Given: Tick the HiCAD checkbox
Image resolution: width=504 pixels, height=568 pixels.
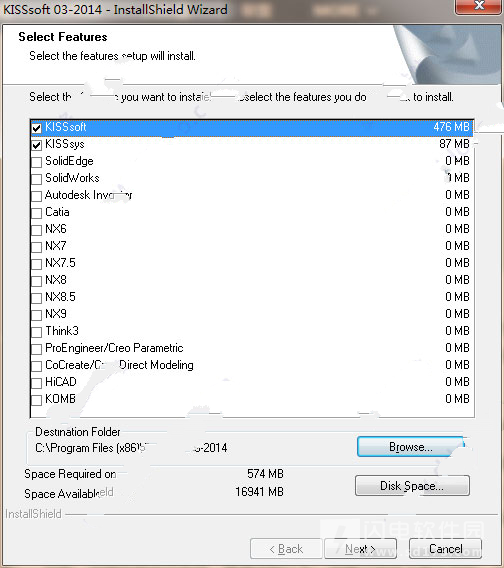Looking at the screenshot, I should [36, 383].
